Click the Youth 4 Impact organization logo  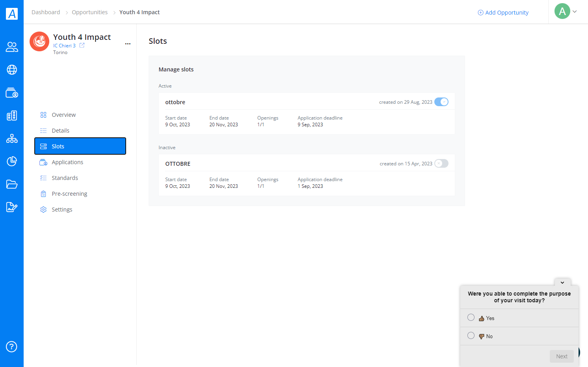[x=39, y=41]
